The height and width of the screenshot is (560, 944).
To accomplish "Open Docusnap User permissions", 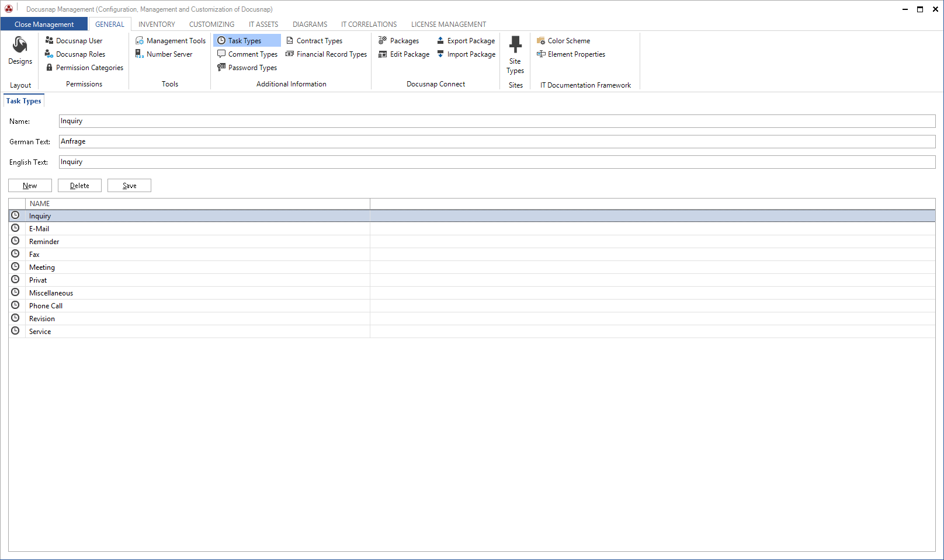I will pyautogui.click(x=74, y=41).
